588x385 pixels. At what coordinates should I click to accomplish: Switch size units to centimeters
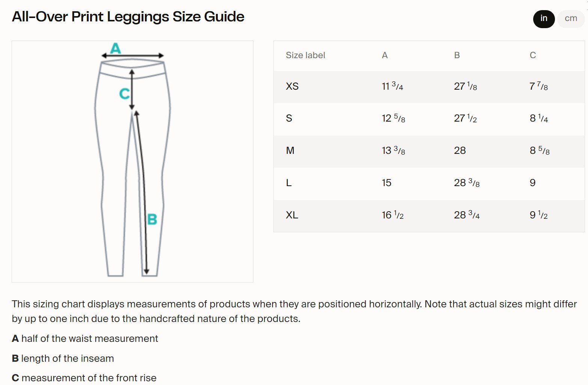(571, 18)
